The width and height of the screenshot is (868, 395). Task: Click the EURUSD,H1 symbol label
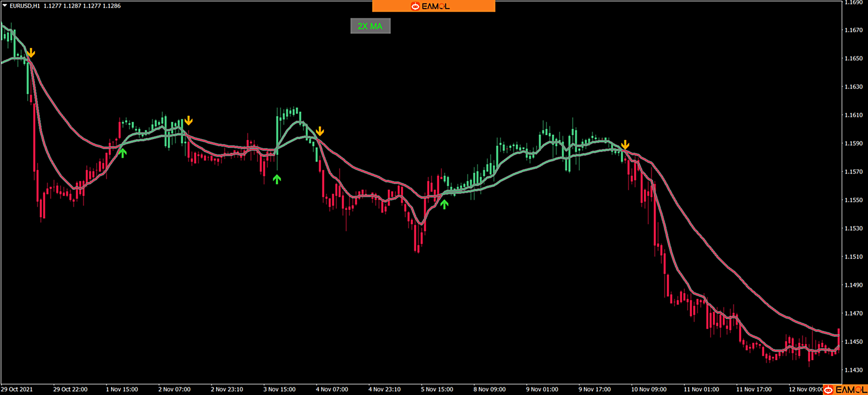(25, 6)
